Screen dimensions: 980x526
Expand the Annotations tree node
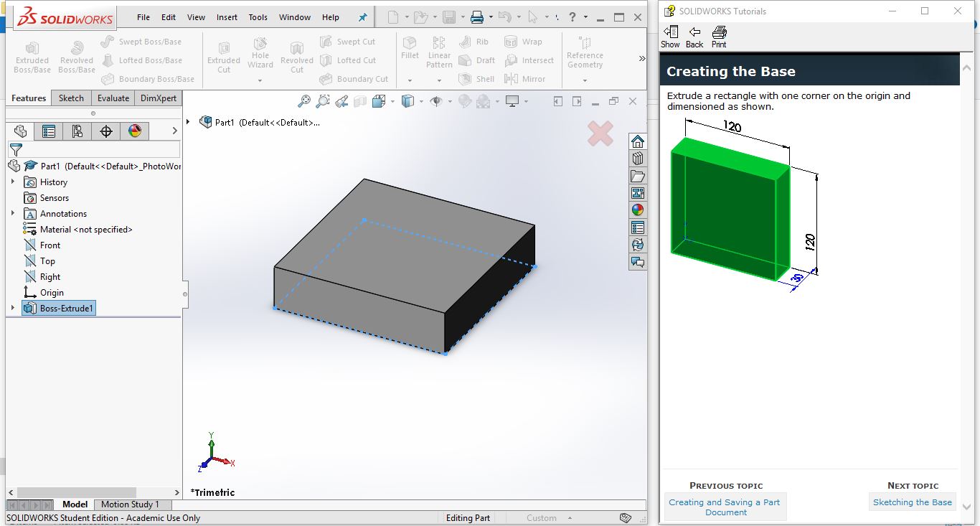point(13,214)
